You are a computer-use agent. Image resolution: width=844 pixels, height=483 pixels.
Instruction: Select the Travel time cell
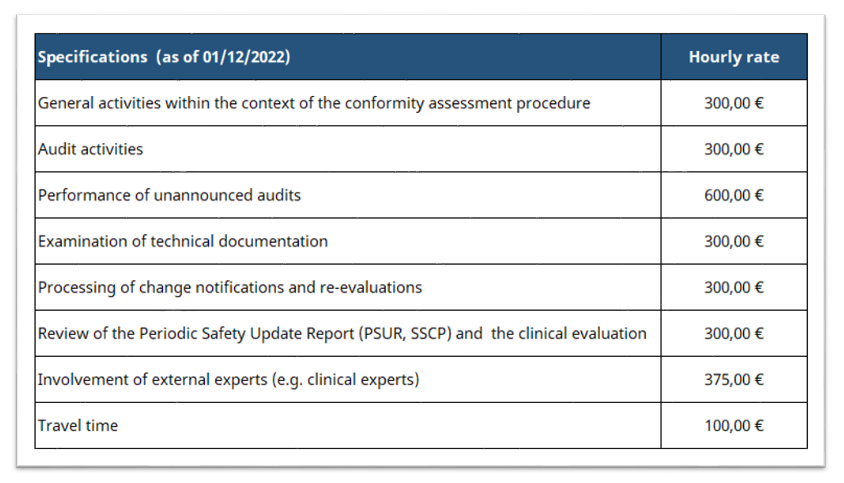pyautogui.click(x=77, y=425)
